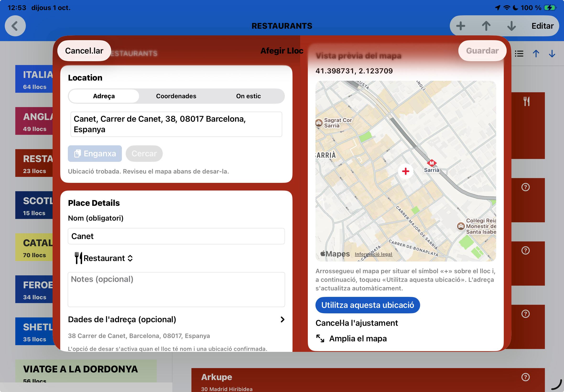564x392 pixels.
Task: Click Utilitza aquesta ubicació button
Action: point(368,305)
